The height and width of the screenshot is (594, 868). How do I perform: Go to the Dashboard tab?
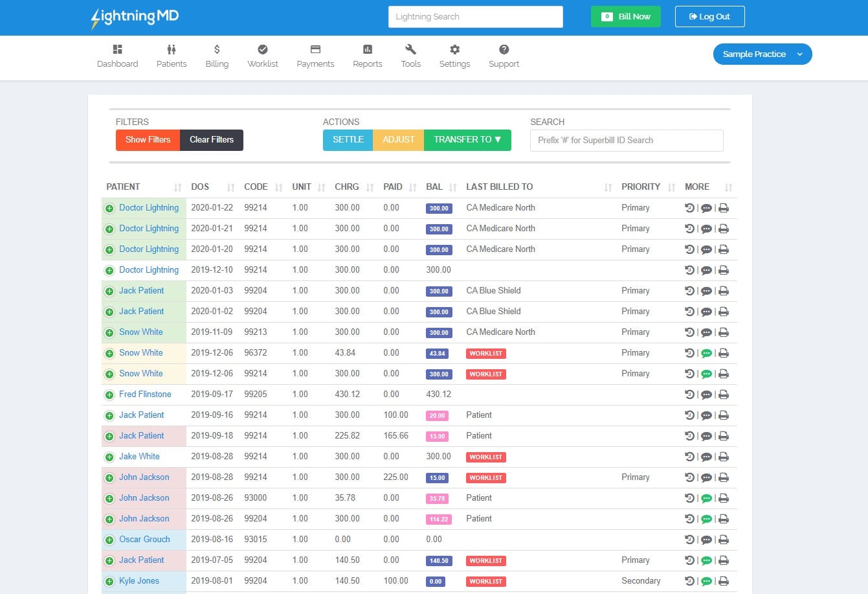pos(117,49)
